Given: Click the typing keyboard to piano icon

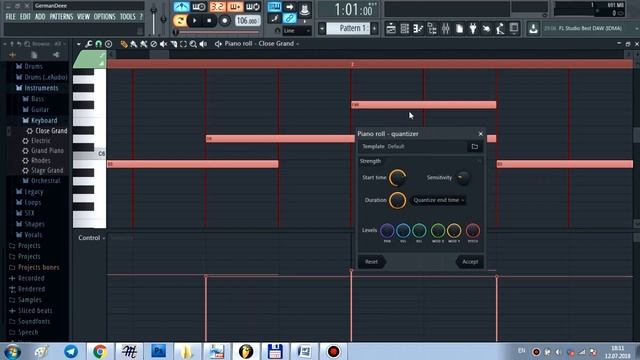Looking at the screenshot, I should coord(274,7).
